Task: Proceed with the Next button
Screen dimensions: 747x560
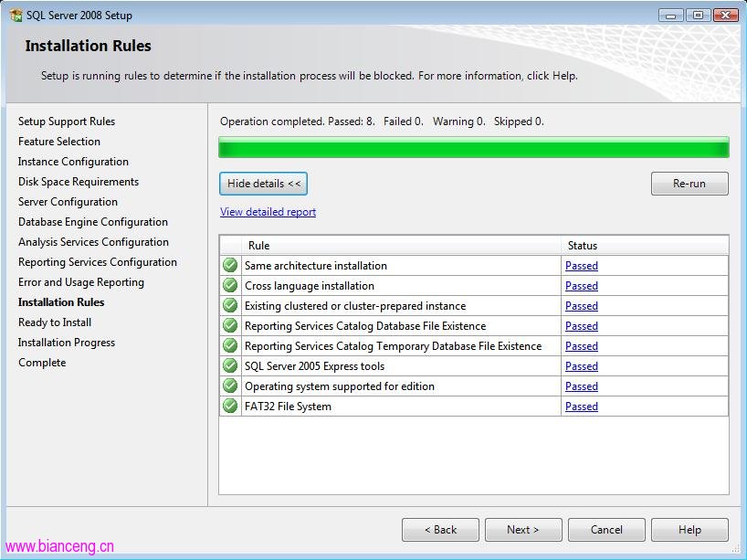Action: tap(523, 530)
